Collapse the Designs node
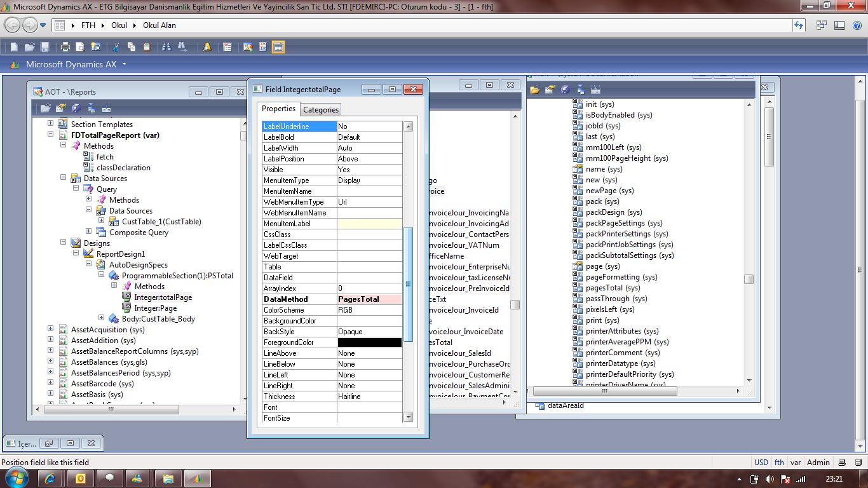The image size is (868, 488). point(63,243)
